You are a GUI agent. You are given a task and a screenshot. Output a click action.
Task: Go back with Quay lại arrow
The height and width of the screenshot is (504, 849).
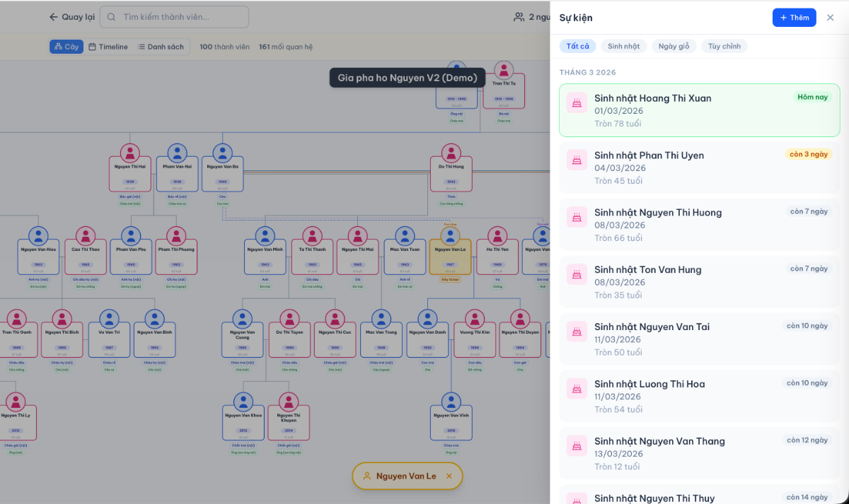click(71, 17)
